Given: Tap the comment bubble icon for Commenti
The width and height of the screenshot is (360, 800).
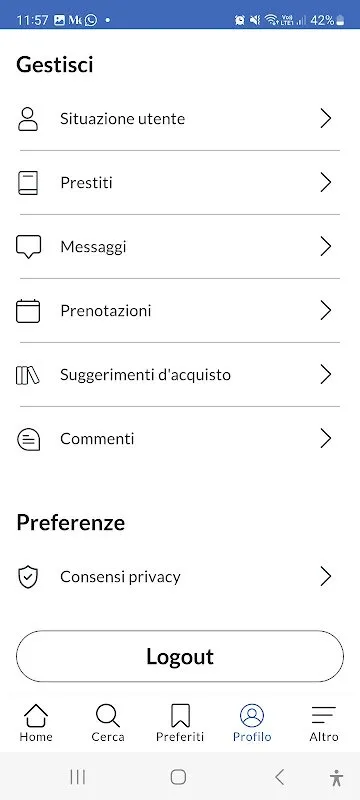Looking at the screenshot, I should pos(28,439).
